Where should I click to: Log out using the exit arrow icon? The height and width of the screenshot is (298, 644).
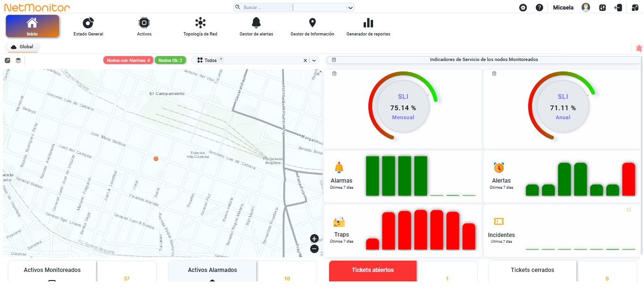pyautogui.click(x=618, y=8)
